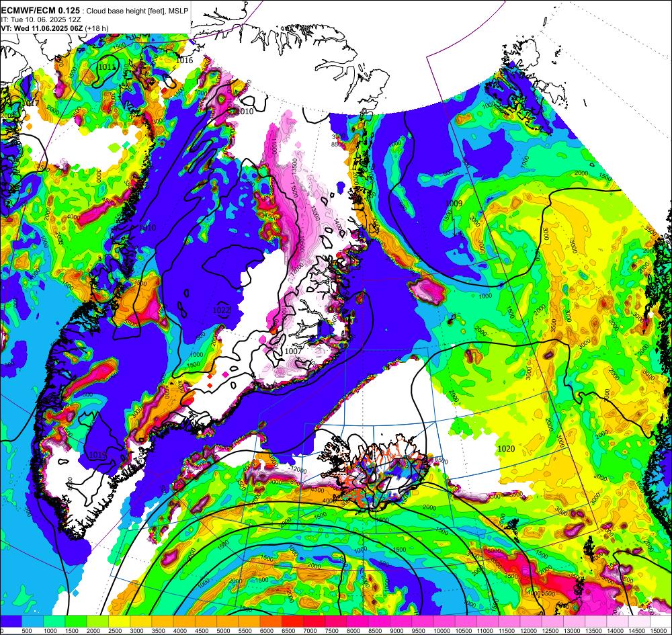This screenshot has height=635, width=672.
Task: Click the 1011 pressure label
Action: 107,67
